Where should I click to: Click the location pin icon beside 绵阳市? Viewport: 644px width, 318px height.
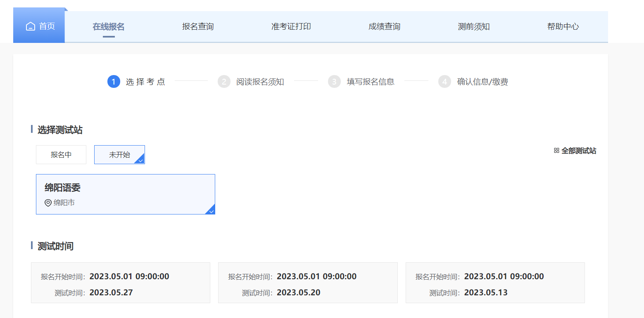pyautogui.click(x=48, y=203)
